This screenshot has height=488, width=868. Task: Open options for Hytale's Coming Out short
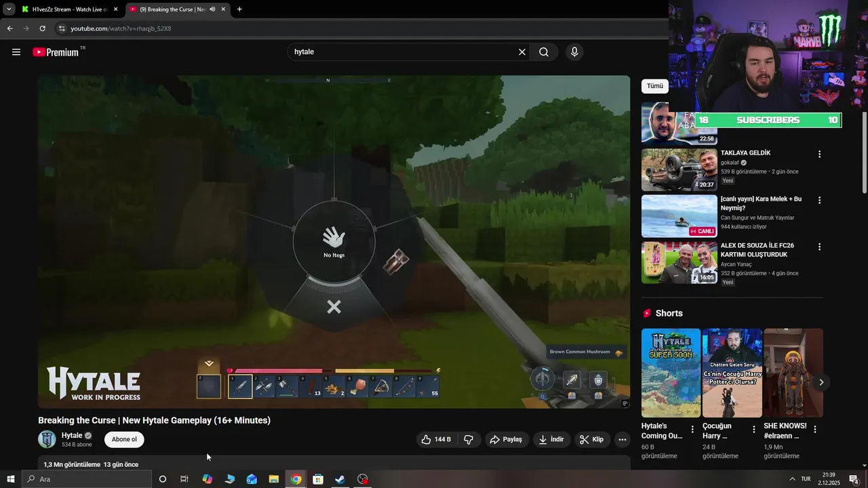pos(692,429)
